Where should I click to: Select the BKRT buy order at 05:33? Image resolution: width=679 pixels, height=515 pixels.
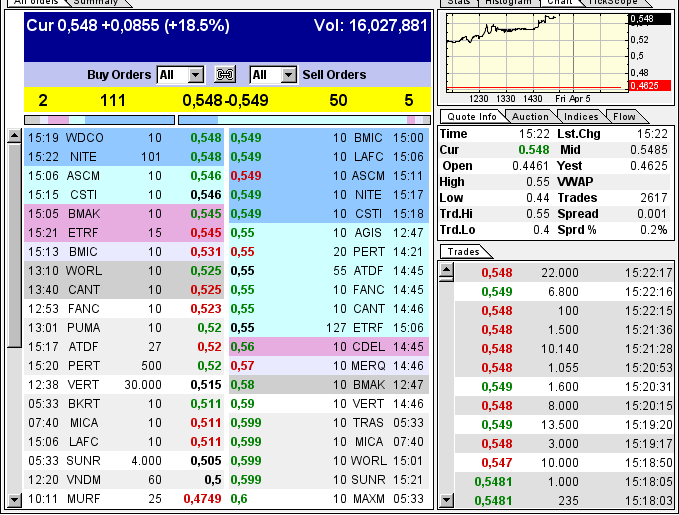124,404
